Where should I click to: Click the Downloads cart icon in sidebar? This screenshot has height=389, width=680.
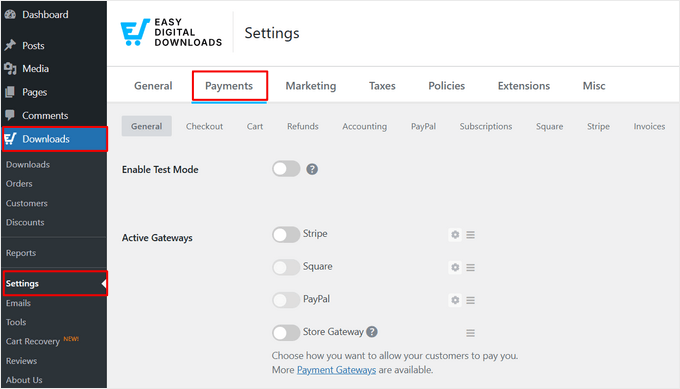tap(10, 139)
